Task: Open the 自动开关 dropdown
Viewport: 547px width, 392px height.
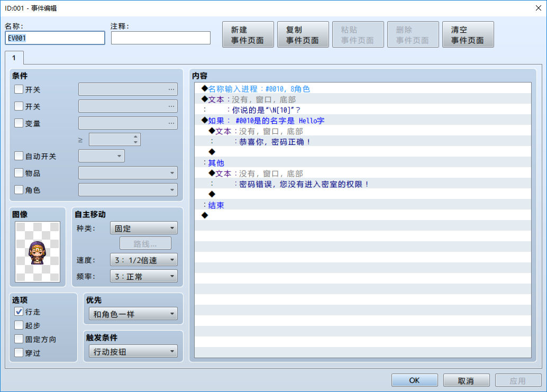Action: (x=102, y=156)
